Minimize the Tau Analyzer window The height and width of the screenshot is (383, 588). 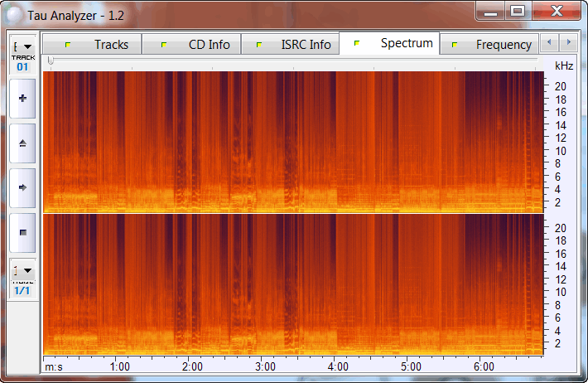(x=491, y=11)
